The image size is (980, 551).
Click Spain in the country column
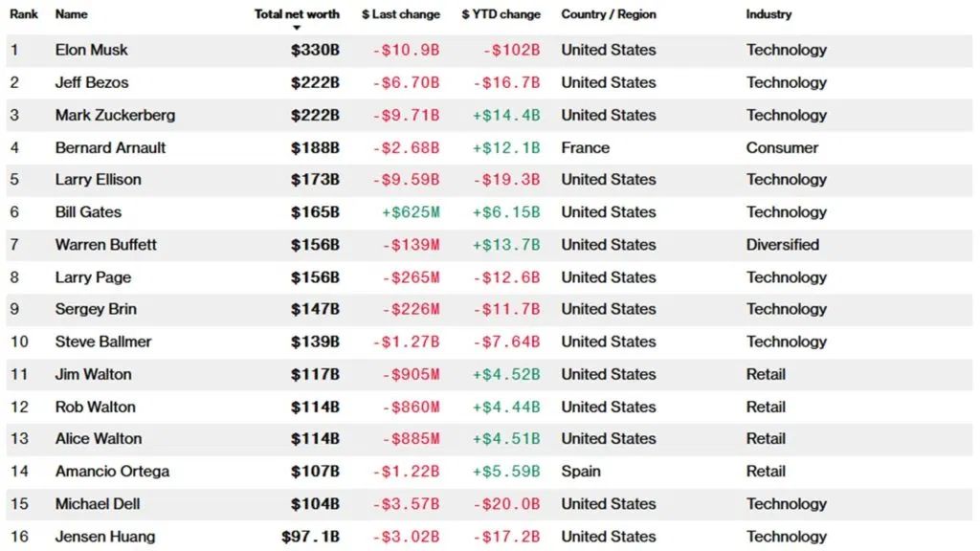581,471
